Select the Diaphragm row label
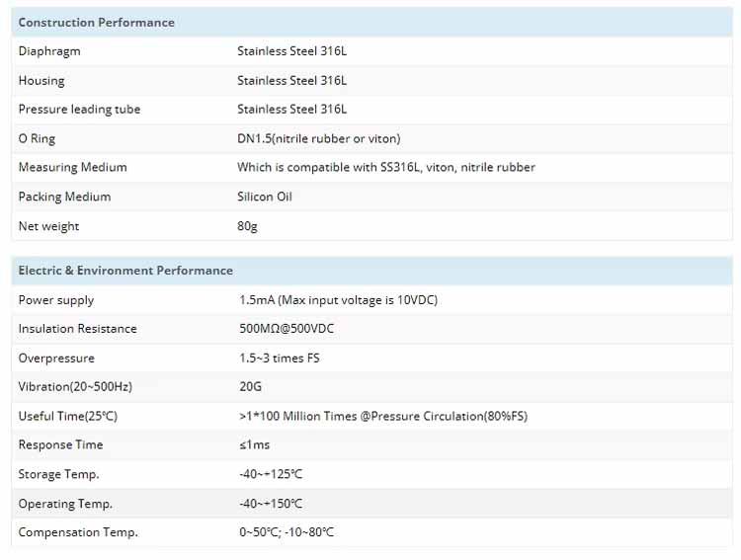Screen dimensions: 741x560 coord(49,51)
